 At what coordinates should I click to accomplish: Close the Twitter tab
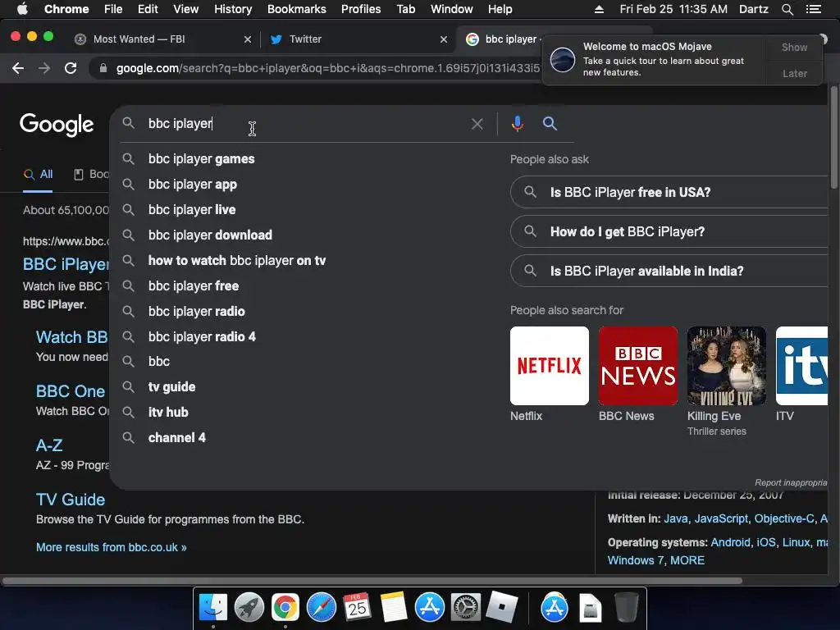(444, 39)
